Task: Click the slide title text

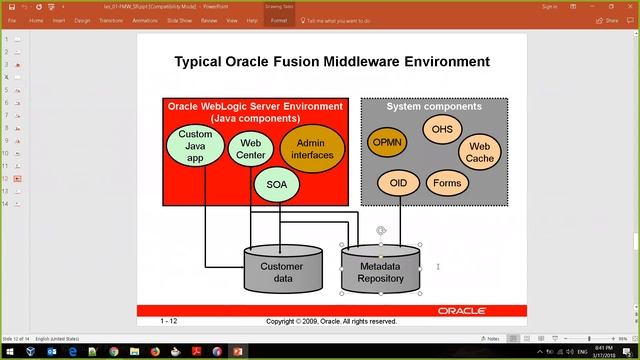Action: [x=332, y=62]
